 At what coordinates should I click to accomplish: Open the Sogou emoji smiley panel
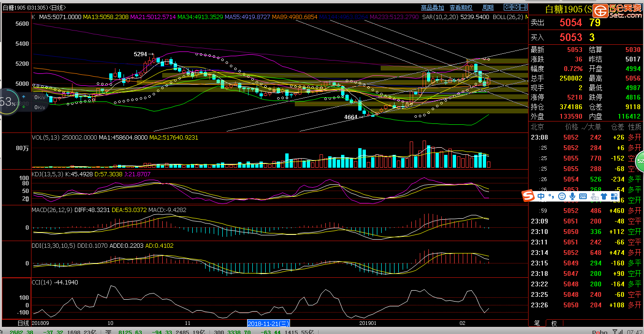(562, 196)
